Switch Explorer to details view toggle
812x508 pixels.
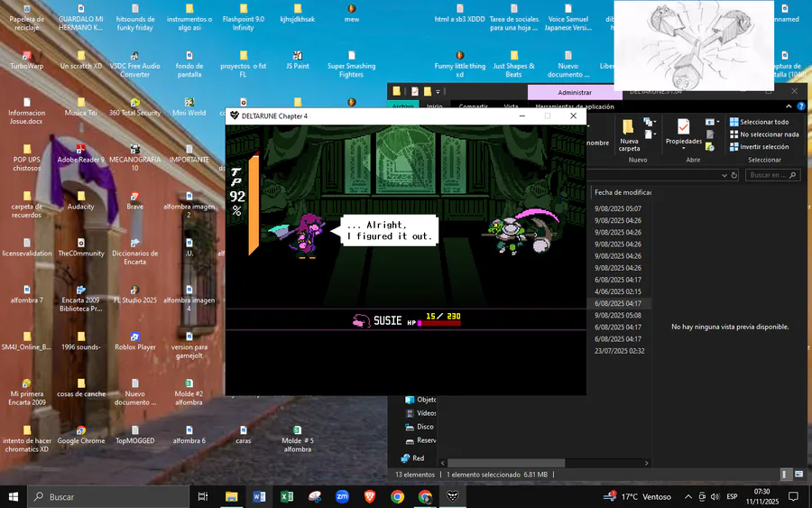785,475
